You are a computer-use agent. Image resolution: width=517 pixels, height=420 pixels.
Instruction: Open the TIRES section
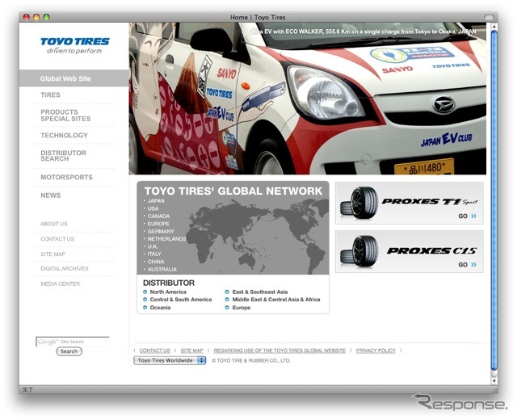(x=50, y=95)
